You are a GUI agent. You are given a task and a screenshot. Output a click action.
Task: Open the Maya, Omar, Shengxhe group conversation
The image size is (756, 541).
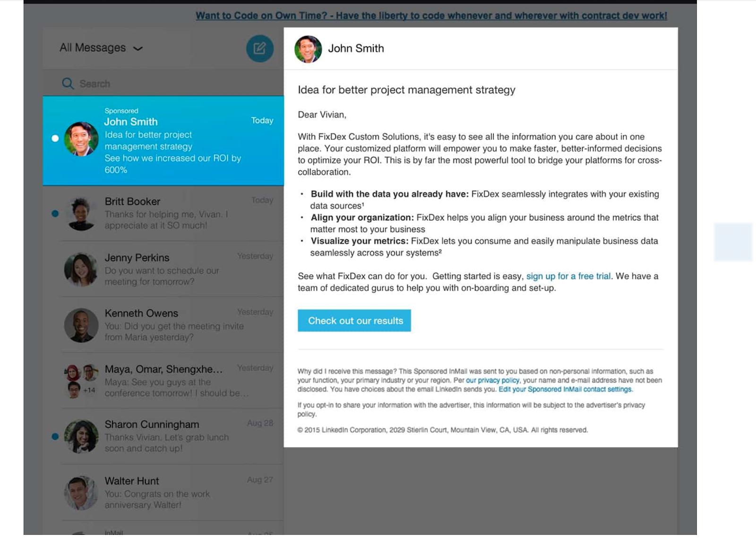(x=163, y=381)
